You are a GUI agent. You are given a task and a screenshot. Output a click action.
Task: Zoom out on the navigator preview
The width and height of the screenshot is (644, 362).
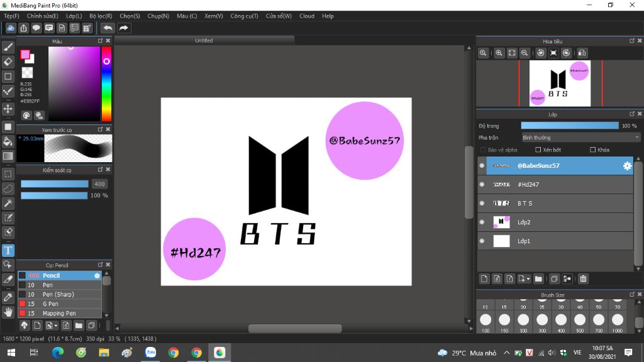click(x=525, y=53)
